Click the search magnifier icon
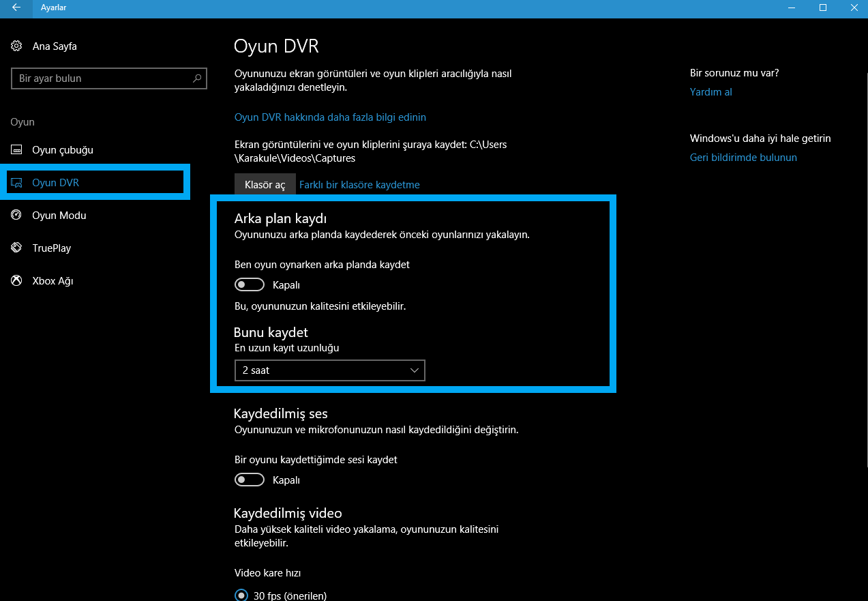This screenshot has height=601, width=868. click(197, 78)
